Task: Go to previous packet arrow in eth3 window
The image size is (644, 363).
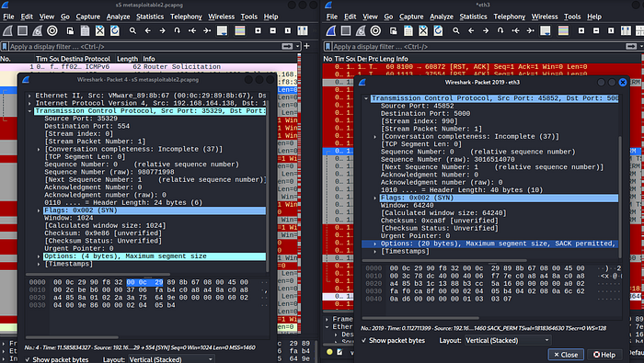Action: coord(471,30)
